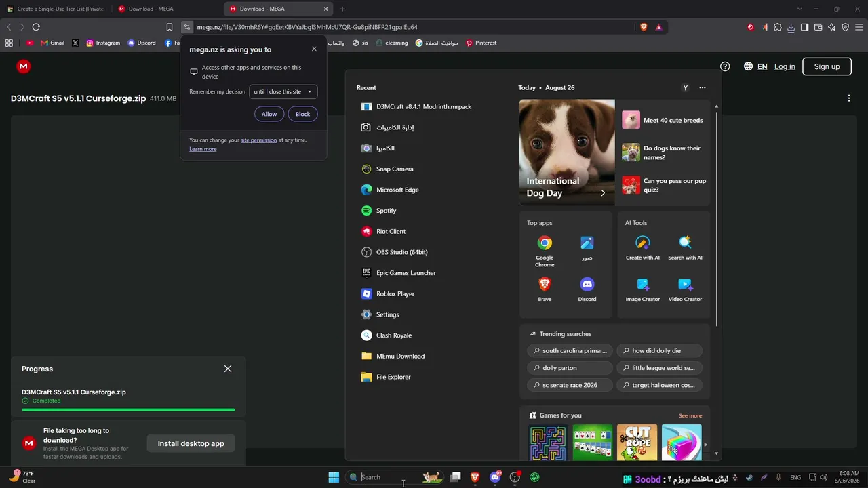Dismiss the mega.nz permission popup

coord(314,49)
